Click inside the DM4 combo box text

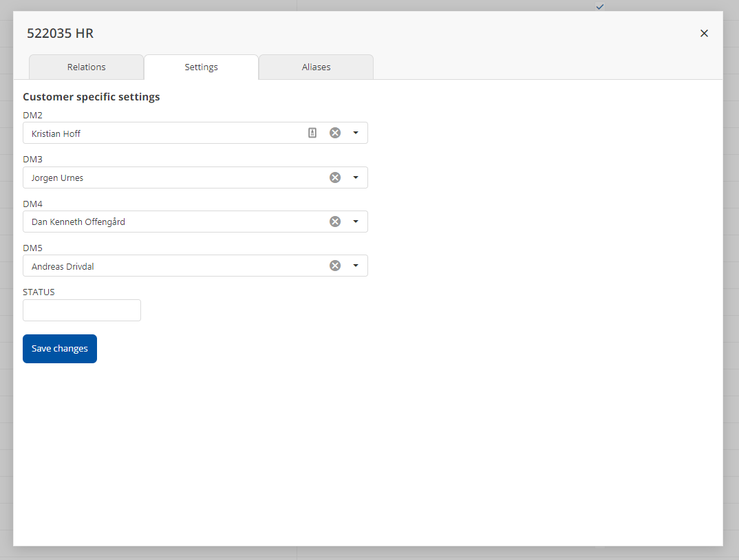pyautogui.click(x=78, y=222)
